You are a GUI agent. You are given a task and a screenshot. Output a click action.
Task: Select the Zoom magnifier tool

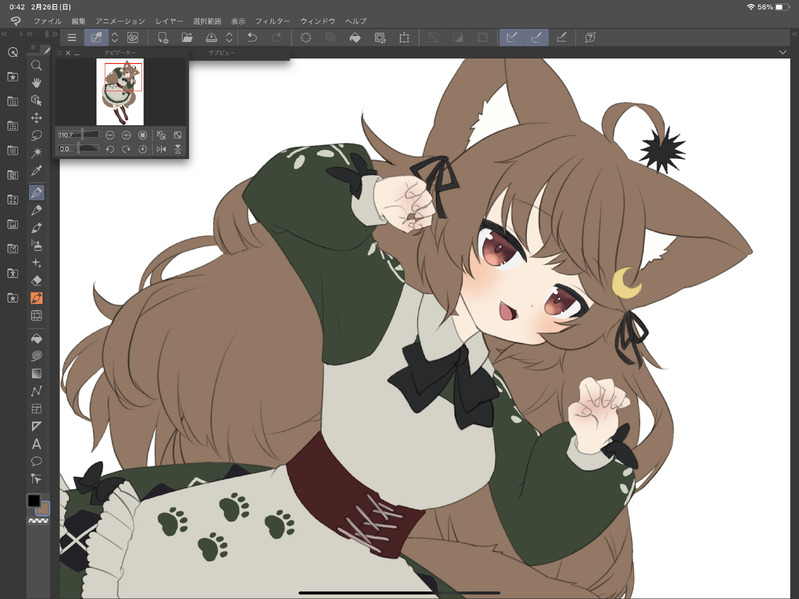point(36,65)
